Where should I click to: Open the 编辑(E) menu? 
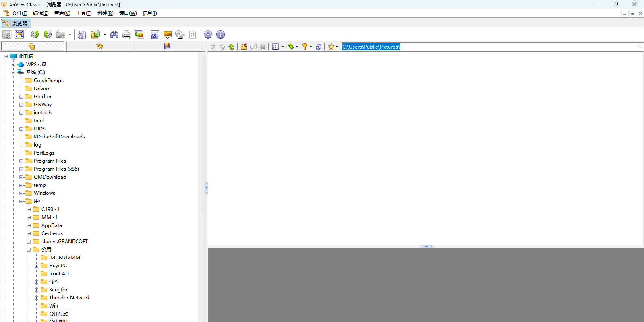pyautogui.click(x=41, y=13)
